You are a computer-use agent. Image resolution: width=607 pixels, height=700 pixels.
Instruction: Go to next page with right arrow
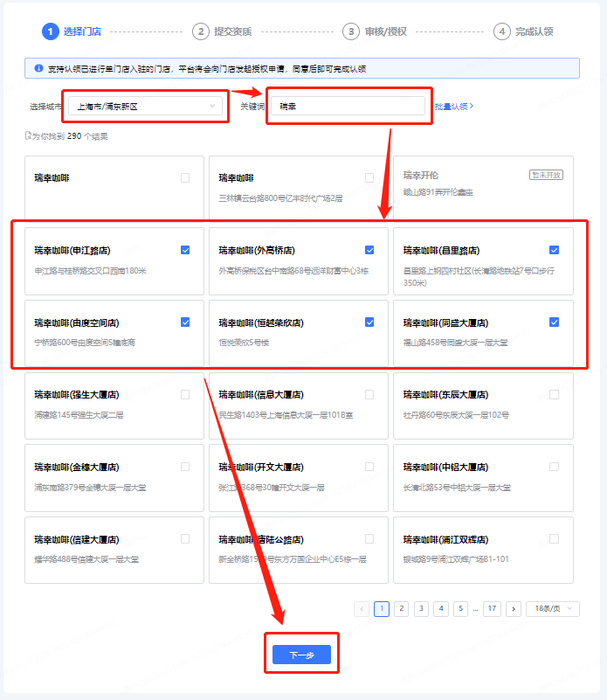tap(514, 608)
